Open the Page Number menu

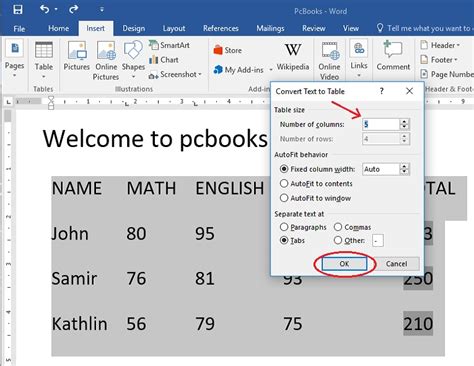447,74
